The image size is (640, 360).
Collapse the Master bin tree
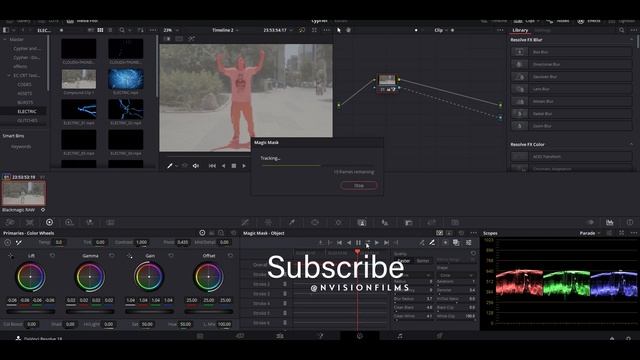tap(5, 40)
